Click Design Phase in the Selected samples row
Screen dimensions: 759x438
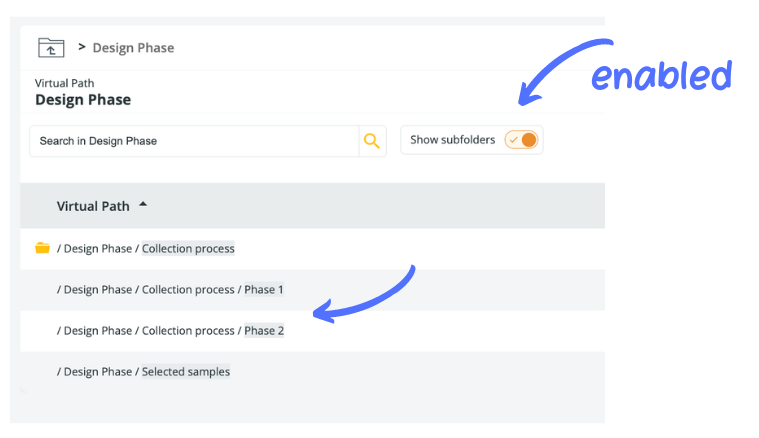point(98,372)
